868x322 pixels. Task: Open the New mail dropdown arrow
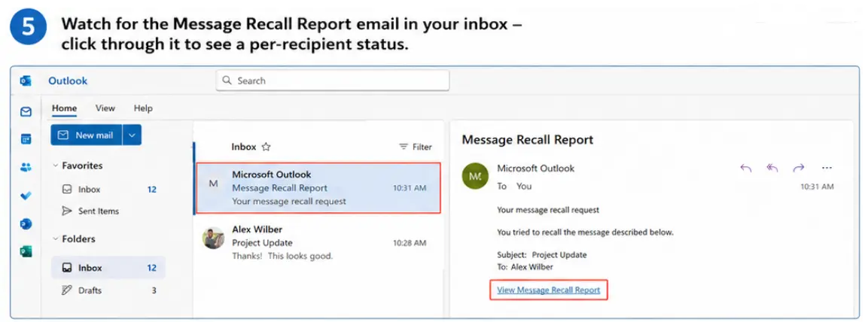pyautogui.click(x=132, y=135)
